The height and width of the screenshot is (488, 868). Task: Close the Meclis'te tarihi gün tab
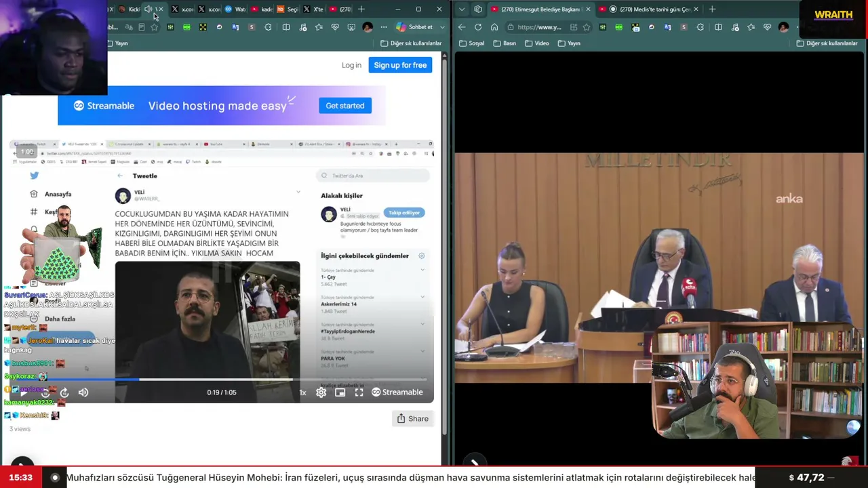coord(696,9)
